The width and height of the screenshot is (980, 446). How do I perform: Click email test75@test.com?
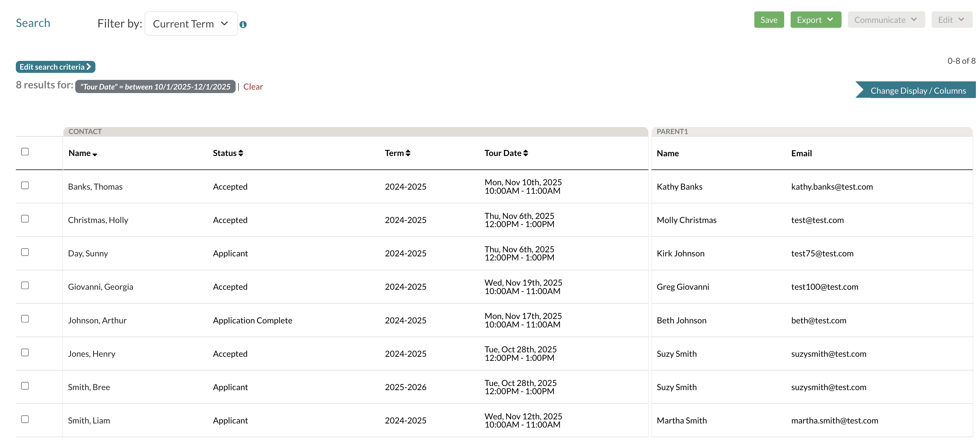(822, 254)
